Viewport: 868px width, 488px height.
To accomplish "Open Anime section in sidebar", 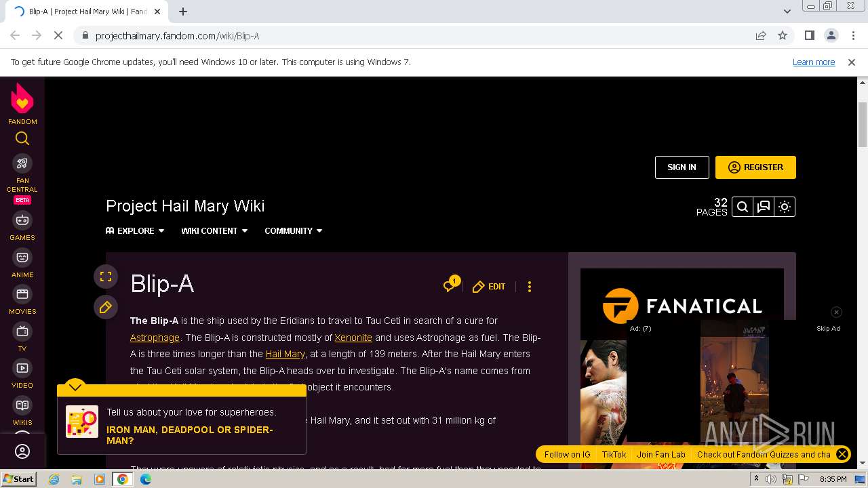I will click(22, 264).
